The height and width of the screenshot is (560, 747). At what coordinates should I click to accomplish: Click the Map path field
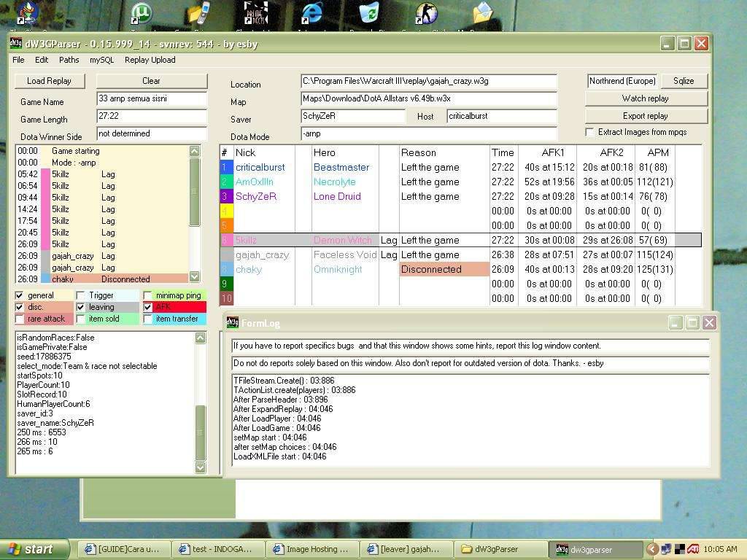(x=429, y=99)
